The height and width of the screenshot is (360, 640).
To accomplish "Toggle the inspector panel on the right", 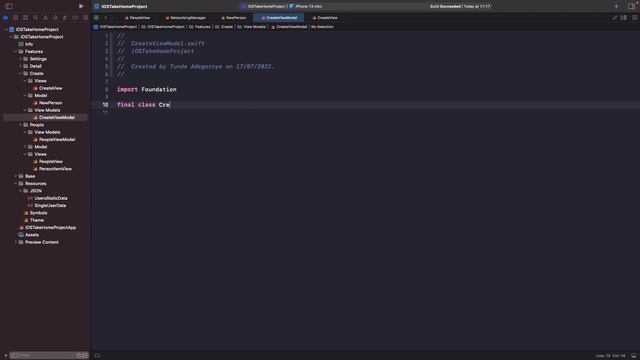I will (x=631, y=6).
